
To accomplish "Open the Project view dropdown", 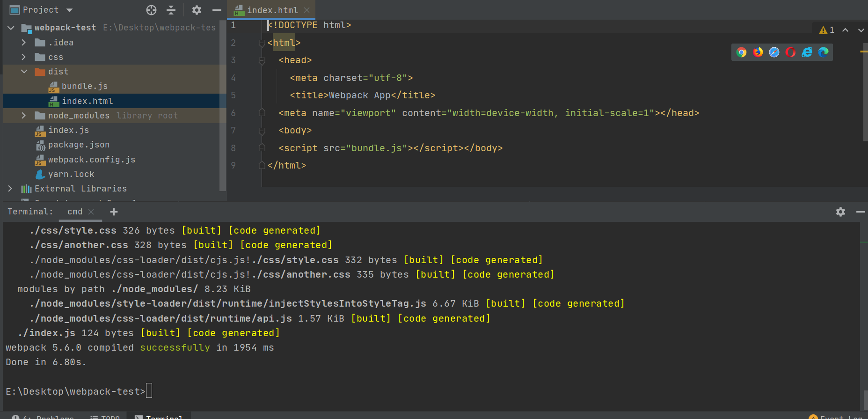I will [70, 10].
